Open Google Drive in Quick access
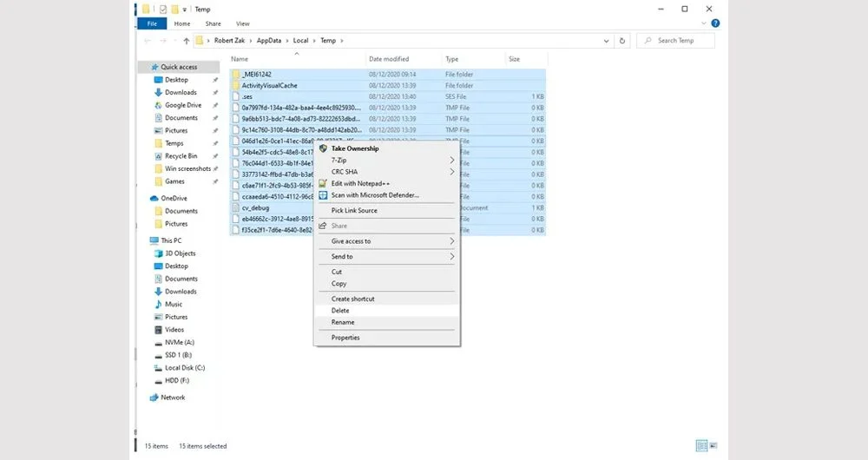The height and width of the screenshot is (460, 868). click(x=183, y=105)
